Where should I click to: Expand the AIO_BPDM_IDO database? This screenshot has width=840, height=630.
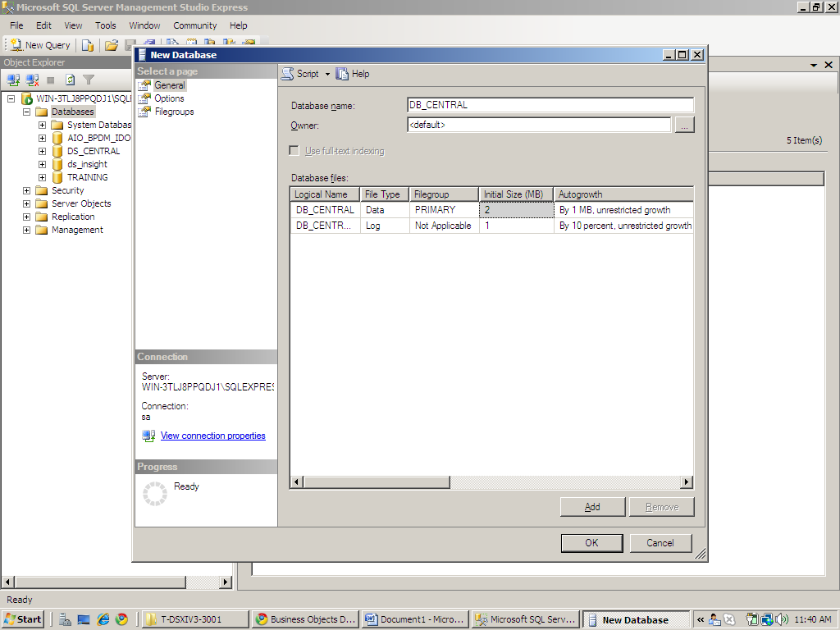point(42,138)
